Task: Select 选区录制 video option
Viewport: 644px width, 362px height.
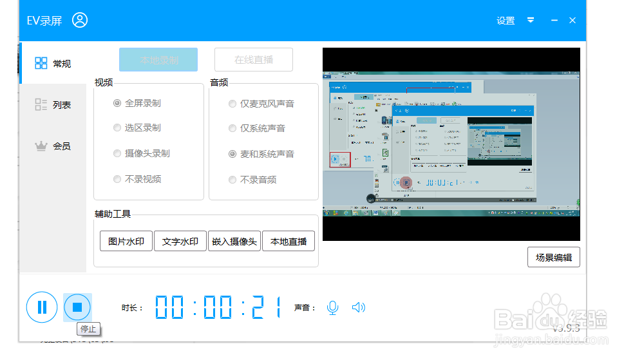Action: [x=137, y=128]
